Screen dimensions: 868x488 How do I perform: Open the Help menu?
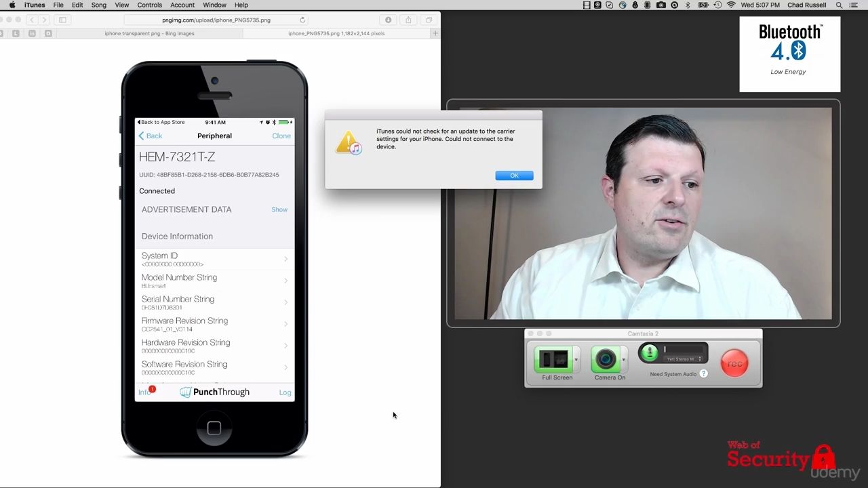click(241, 5)
